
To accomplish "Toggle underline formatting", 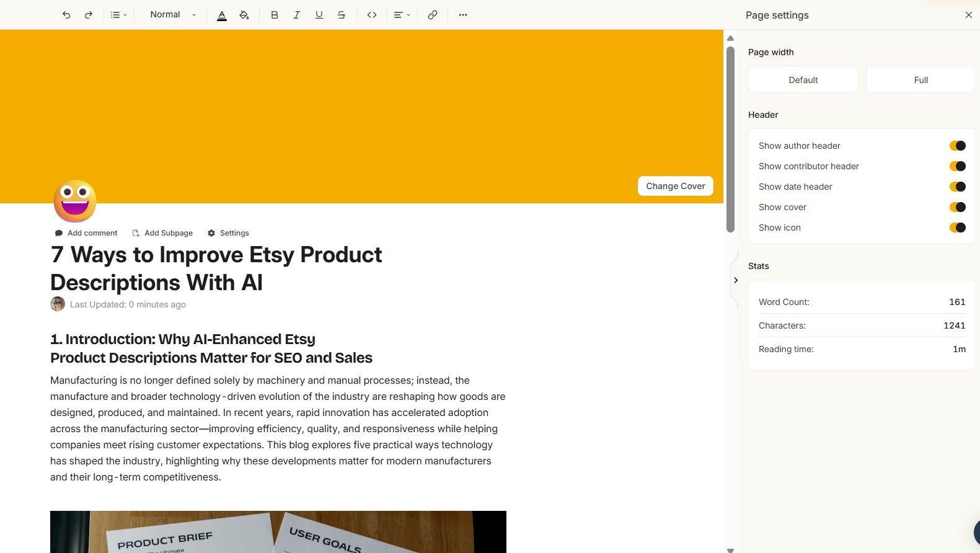I will pos(319,15).
